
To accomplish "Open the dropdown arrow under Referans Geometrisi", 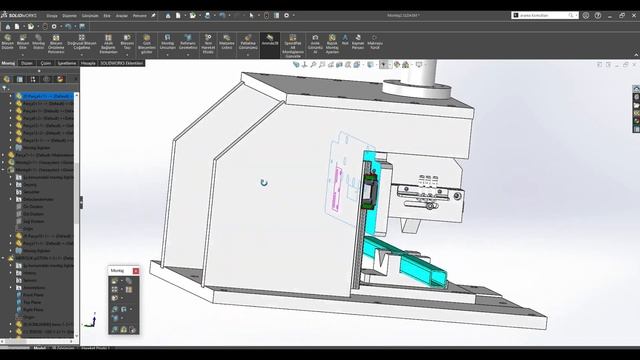I will 188,54.
